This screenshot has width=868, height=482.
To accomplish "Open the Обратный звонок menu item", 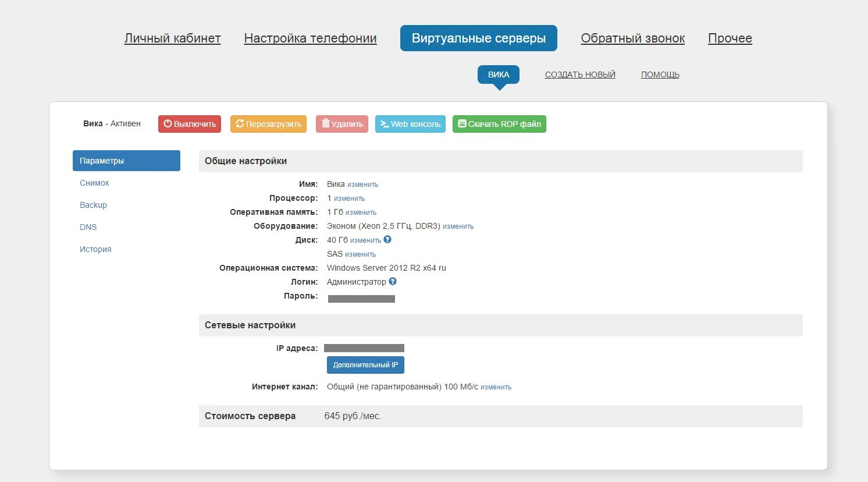I will (632, 38).
